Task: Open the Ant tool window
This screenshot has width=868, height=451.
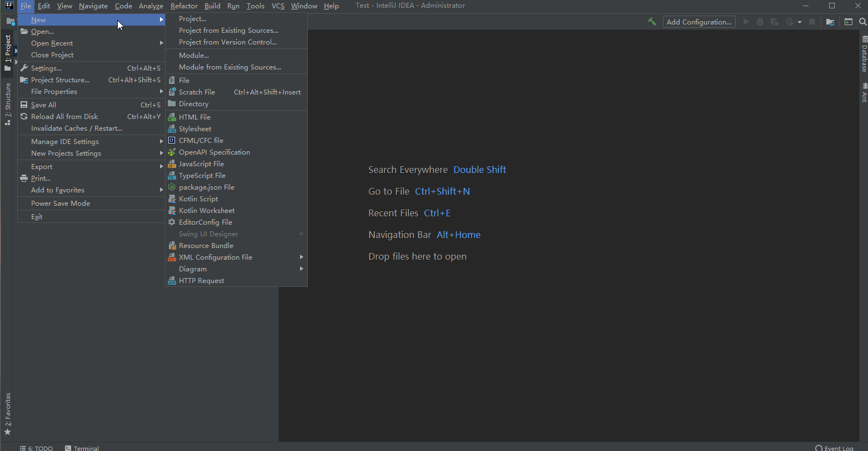Action: tap(864, 92)
